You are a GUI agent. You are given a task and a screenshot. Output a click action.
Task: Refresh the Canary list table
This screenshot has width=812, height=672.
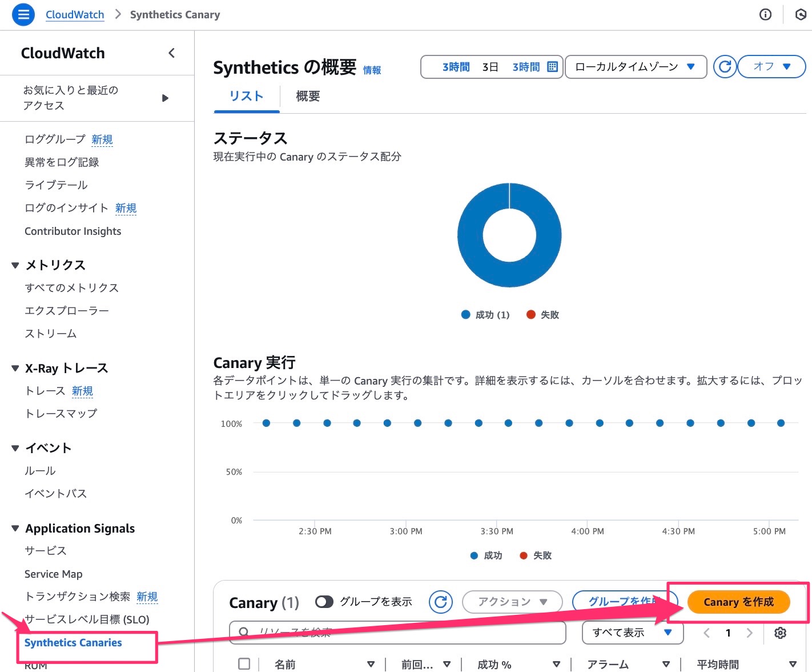click(x=441, y=602)
